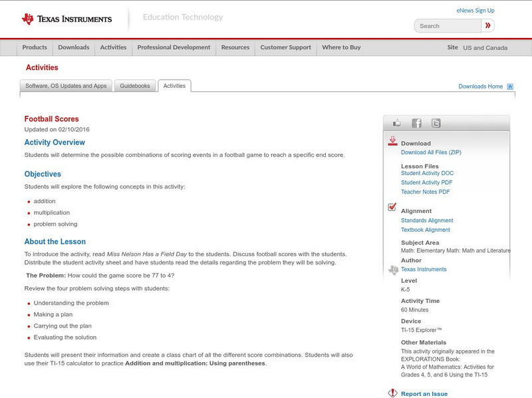Viewport: 532px width, 398px height.
Task: Click the Downloads Home house icon
Action: pyautogui.click(x=510, y=87)
